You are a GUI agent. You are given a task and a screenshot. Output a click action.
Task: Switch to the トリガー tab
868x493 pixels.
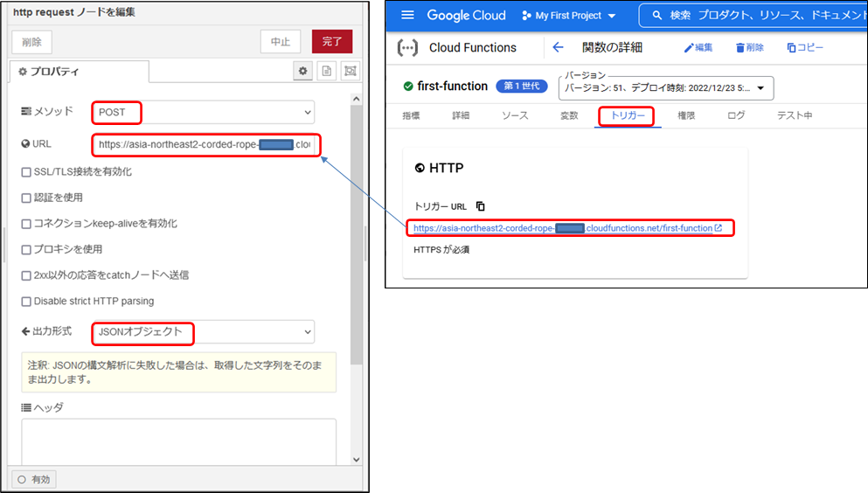coord(627,115)
